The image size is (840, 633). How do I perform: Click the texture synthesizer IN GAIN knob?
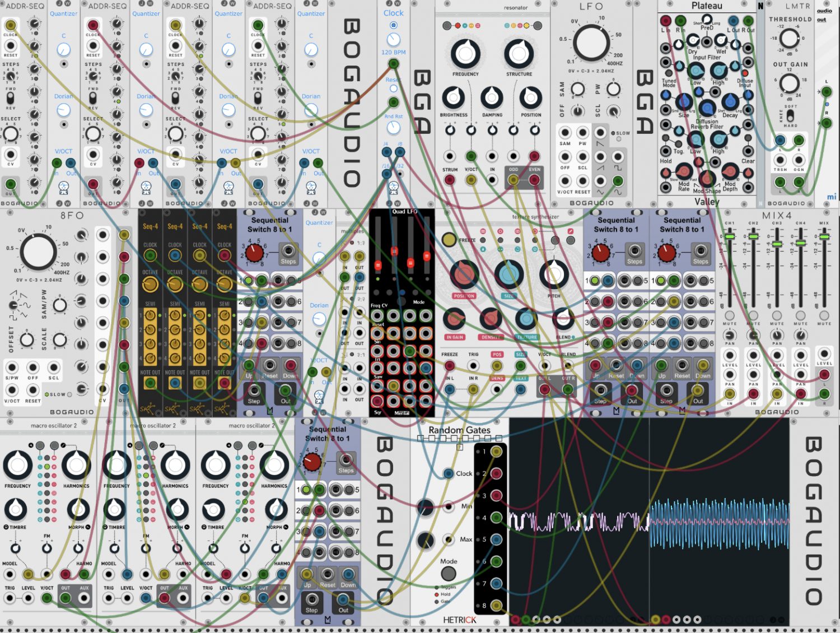[x=454, y=319]
